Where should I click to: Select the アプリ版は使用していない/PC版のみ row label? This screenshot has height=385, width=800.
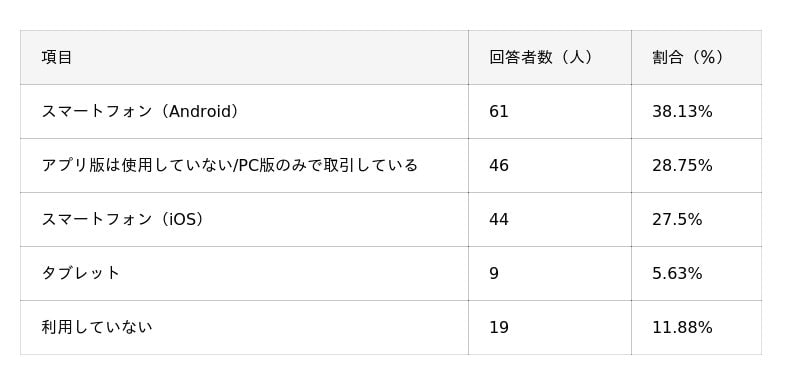tap(230, 165)
